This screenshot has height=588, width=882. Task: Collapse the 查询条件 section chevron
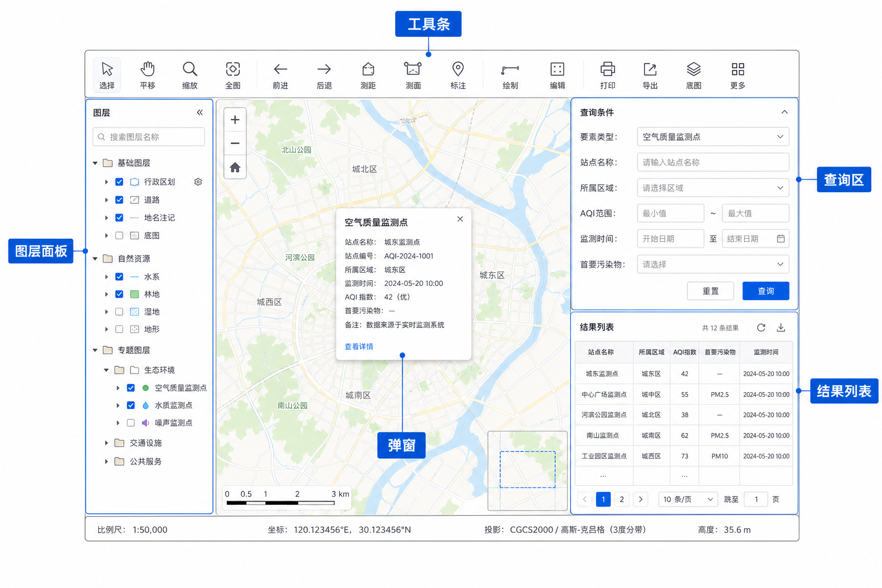784,112
